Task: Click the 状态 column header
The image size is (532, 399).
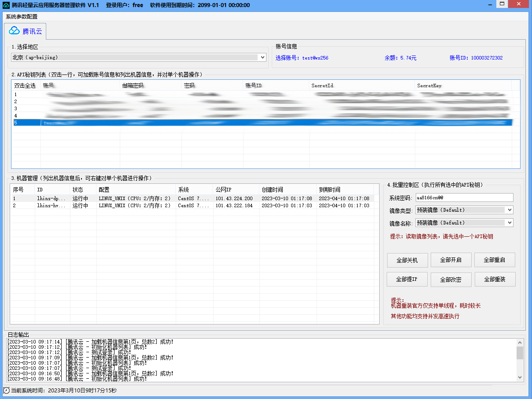Action: click(83, 190)
